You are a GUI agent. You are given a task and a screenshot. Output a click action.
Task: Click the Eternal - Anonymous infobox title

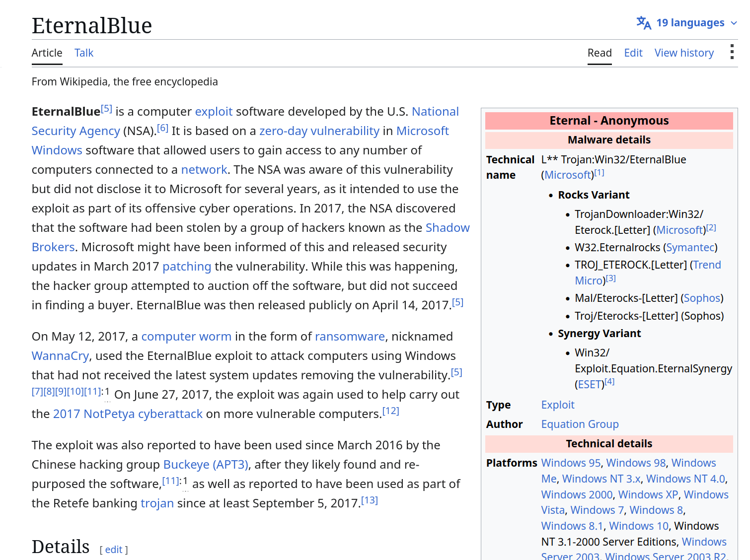609,121
